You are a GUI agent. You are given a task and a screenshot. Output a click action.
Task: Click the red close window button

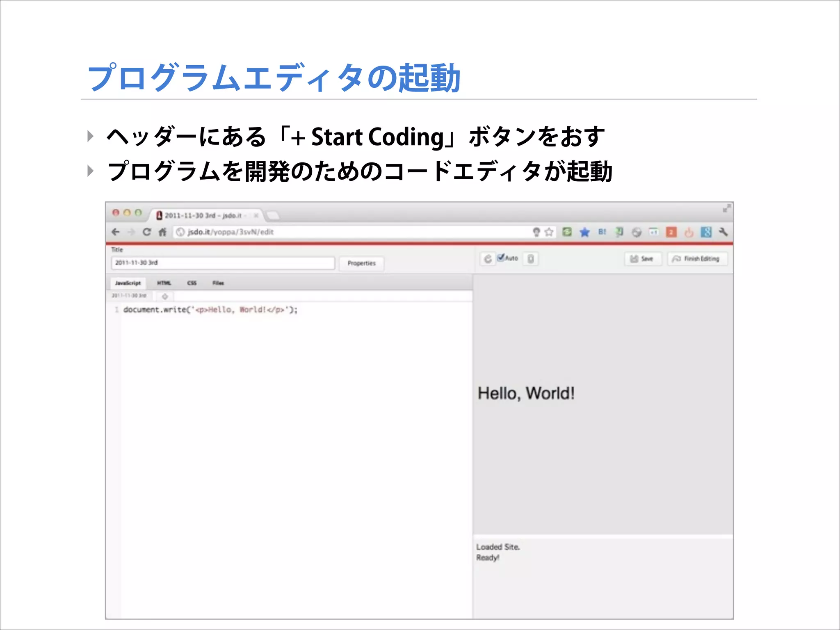pos(116,212)
